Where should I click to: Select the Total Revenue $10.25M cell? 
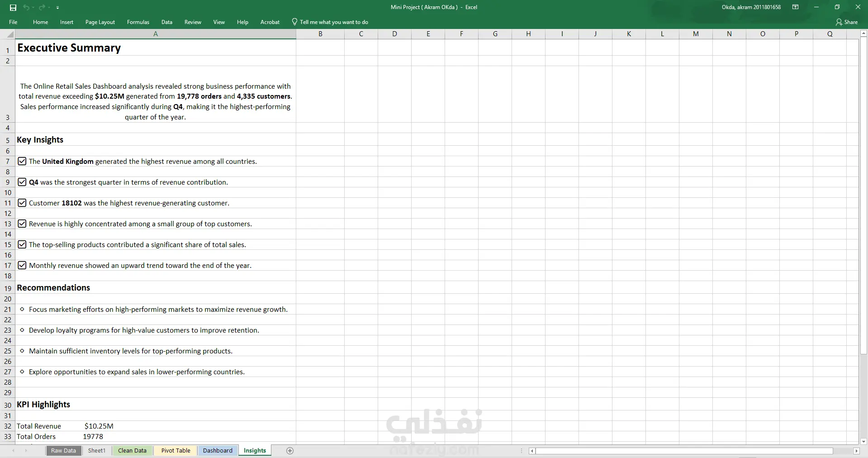(156, 426)
